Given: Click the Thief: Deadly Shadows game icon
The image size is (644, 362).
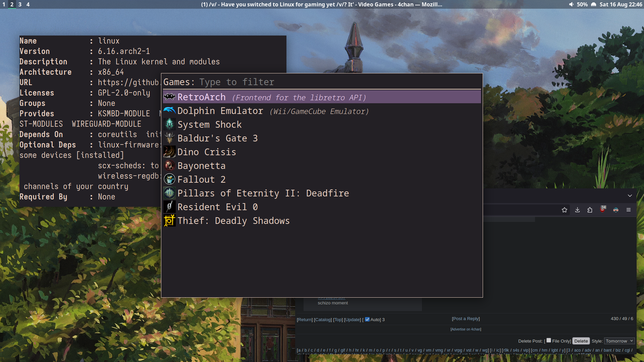Looking at the screenshot, I should tap(169, 221).
